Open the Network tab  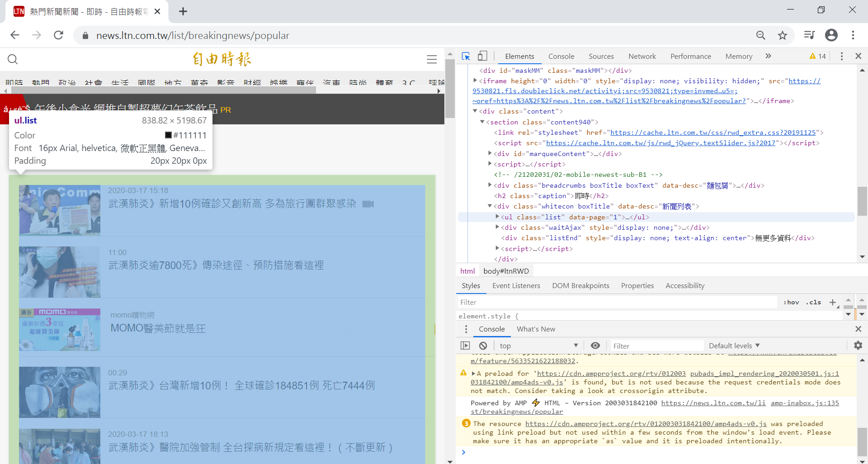click(x=642, y=56)
